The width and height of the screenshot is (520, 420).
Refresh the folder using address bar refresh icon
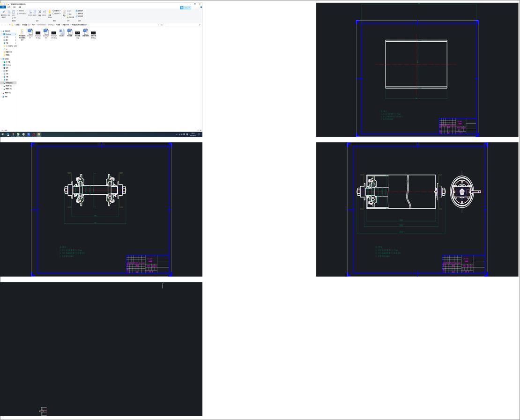click(162, 25)
